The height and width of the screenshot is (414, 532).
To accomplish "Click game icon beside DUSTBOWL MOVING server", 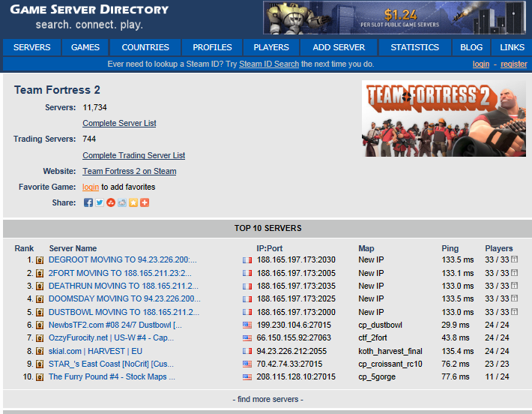I will [40, 313].
